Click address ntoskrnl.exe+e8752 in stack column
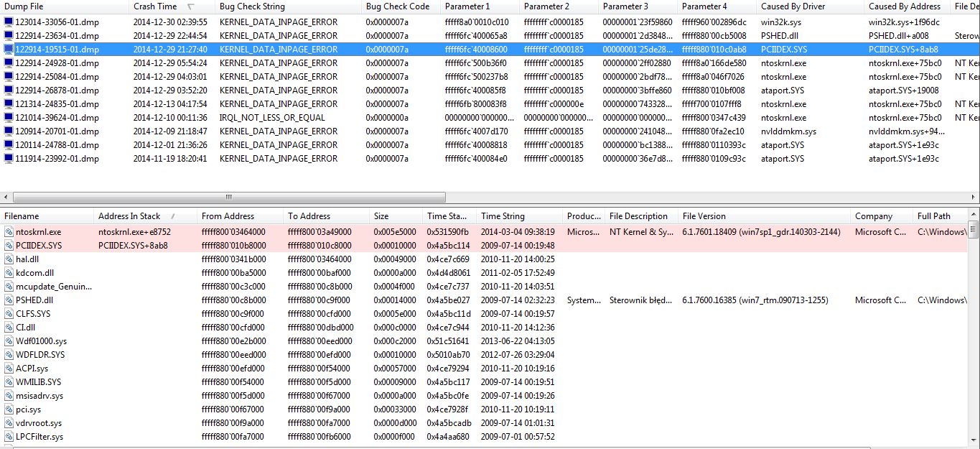The width and height of the screenshot is (980, 449). (x=134, y=232)
